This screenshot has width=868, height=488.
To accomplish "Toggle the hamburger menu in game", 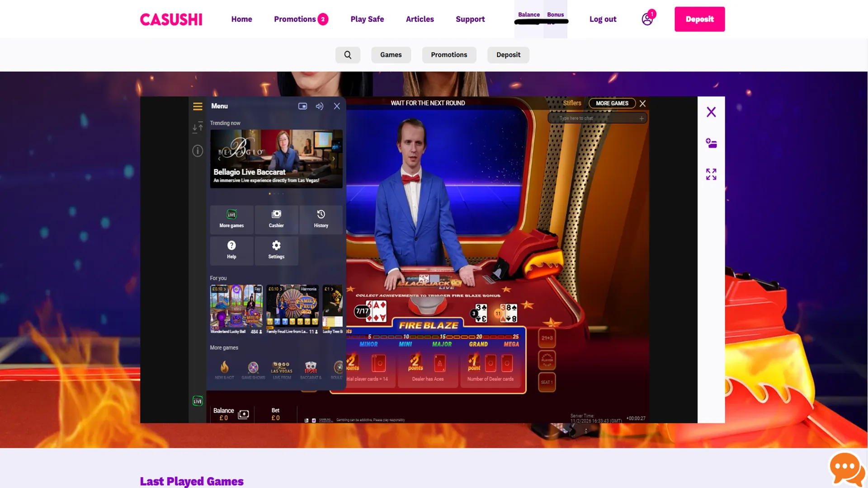I will pos(198,106).
